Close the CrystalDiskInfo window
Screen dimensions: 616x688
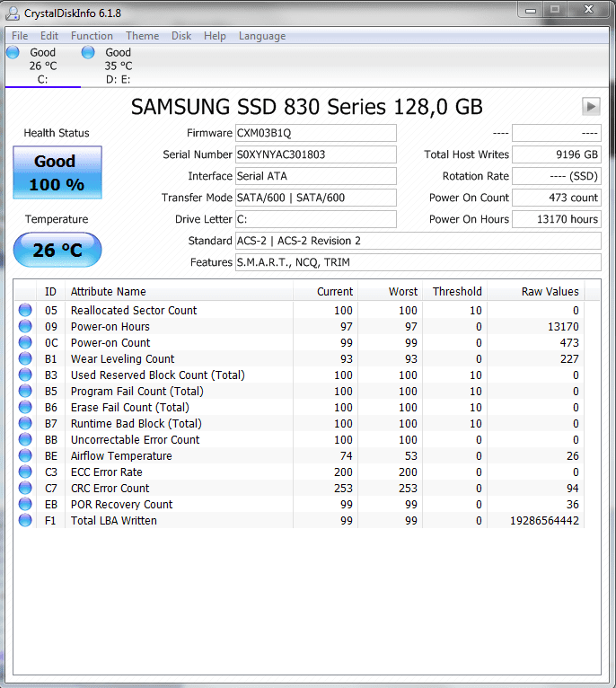coord(588,10)
